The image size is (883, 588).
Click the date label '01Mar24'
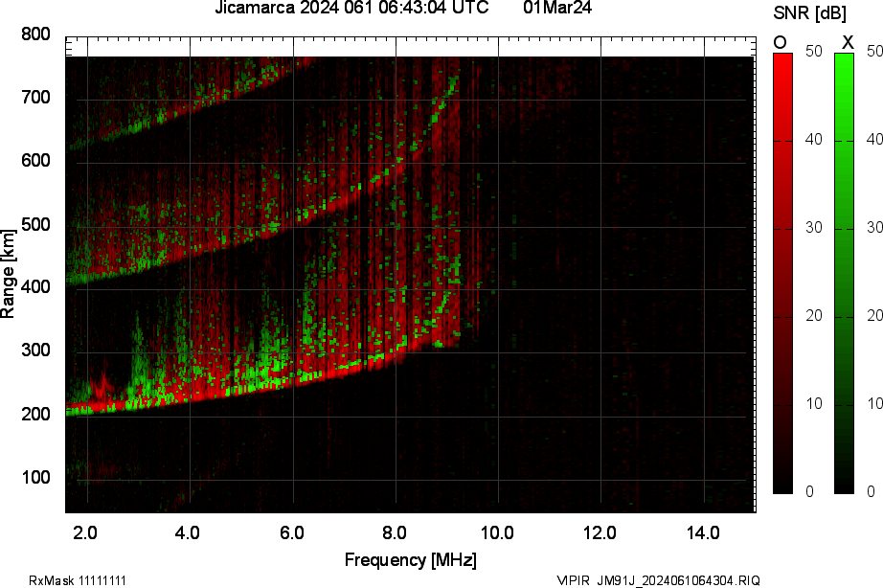pos(557,8)
